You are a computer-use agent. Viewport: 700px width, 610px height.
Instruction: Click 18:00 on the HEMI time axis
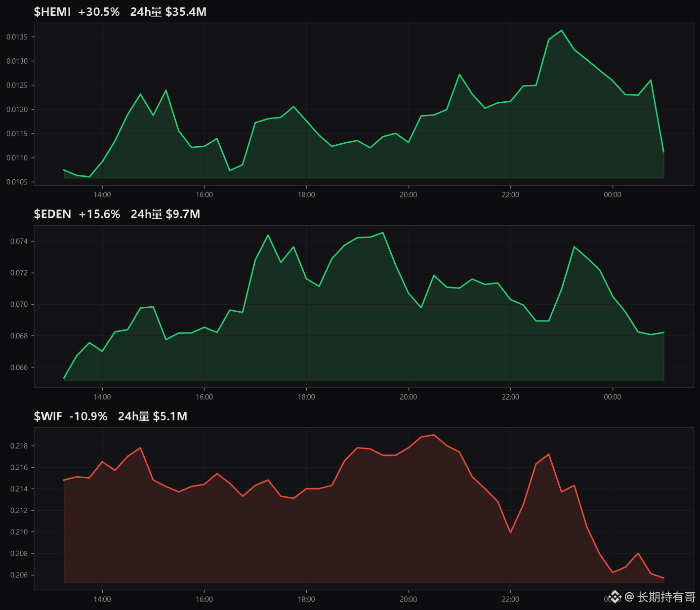click(306, 195)
